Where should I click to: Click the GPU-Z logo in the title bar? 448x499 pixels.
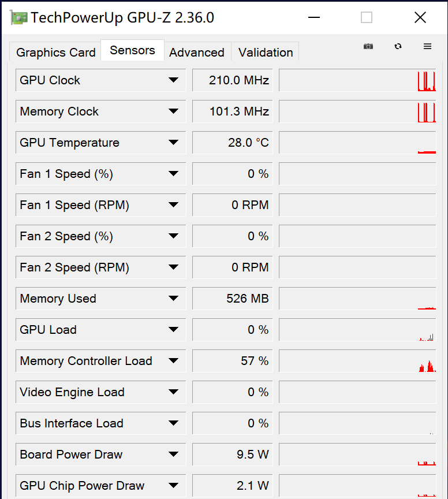[18, 17]
